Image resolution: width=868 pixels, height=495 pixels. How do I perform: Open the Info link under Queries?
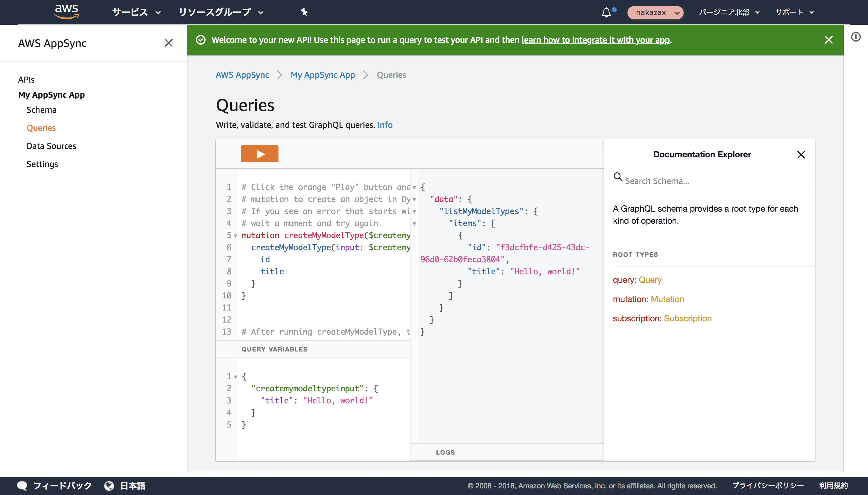385,125
